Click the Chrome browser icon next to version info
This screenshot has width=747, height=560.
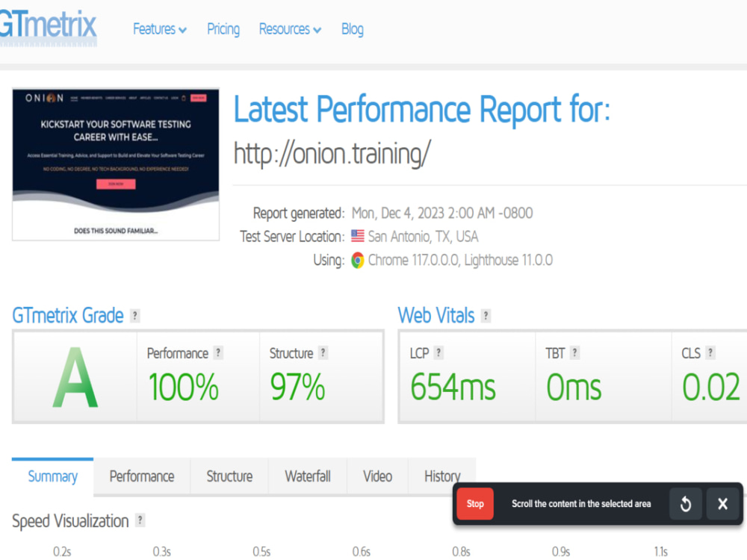[x=357, y=260]
